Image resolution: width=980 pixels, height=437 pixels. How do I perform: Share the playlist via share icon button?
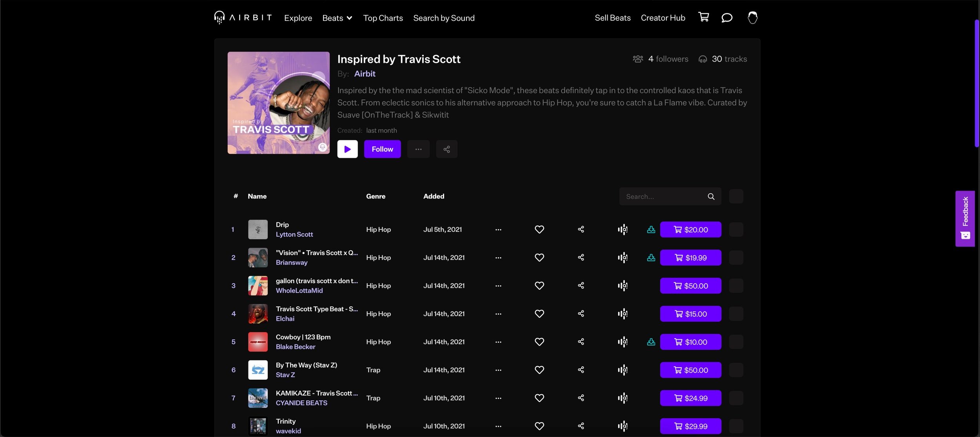pos(446,149)
